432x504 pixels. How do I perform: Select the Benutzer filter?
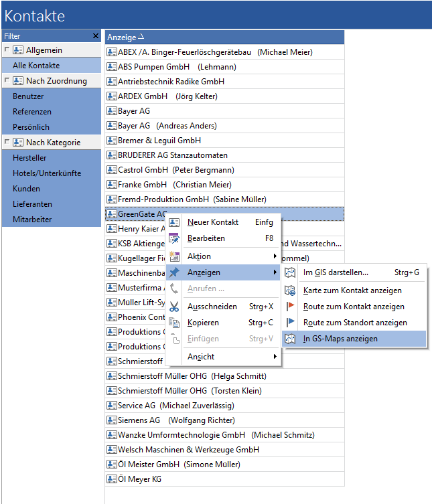click(x=52, y=96)
